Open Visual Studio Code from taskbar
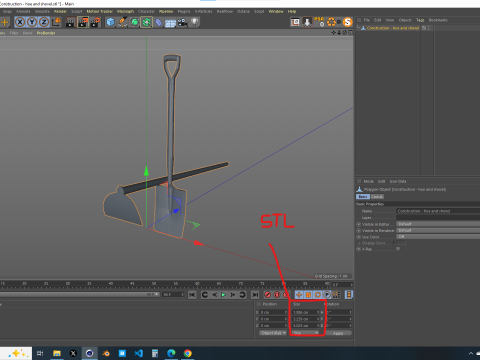Screen dimensions: 480x360 click(x=139, y=353)
